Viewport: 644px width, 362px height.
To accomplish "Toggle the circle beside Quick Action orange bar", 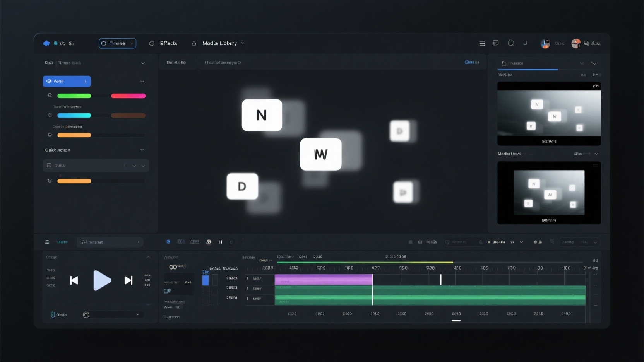I will point(50,181).
